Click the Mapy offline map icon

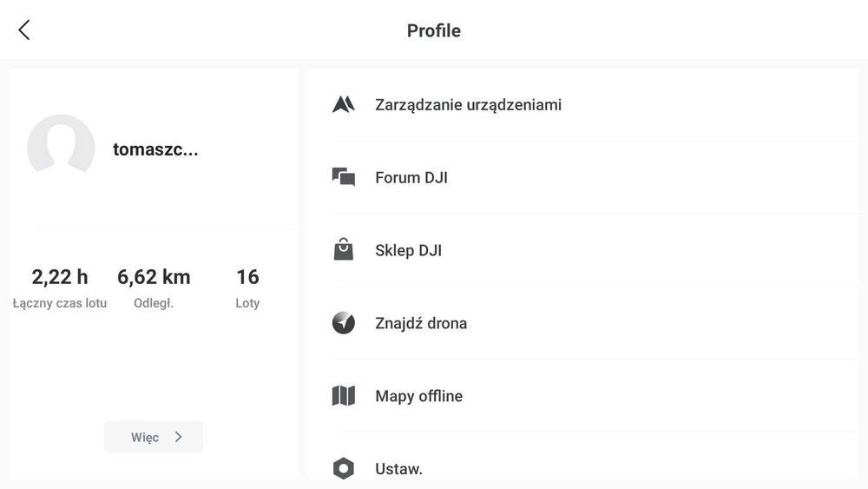pos(344,396)
